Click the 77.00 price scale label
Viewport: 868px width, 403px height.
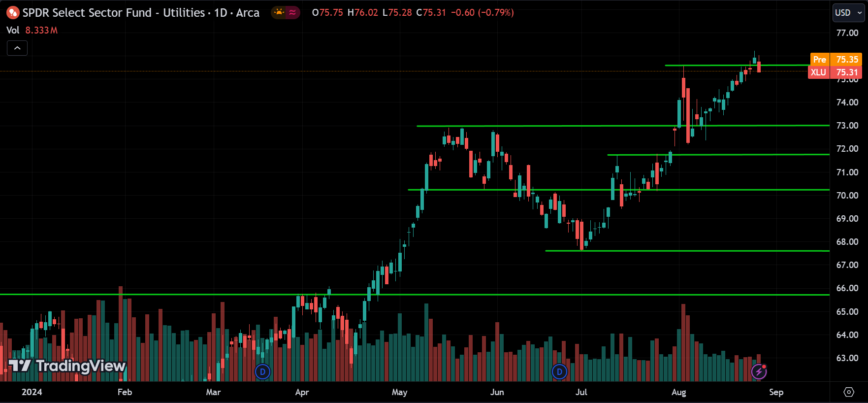click(847, 33)
